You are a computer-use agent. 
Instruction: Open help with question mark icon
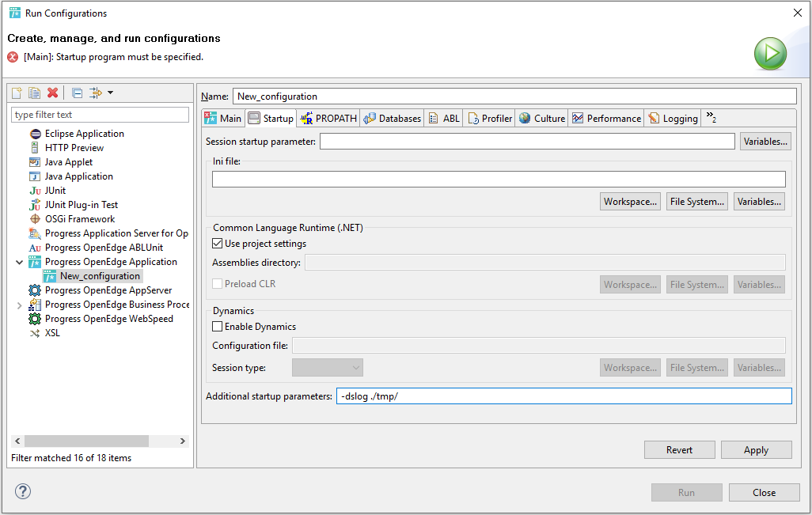click(23, 491)
